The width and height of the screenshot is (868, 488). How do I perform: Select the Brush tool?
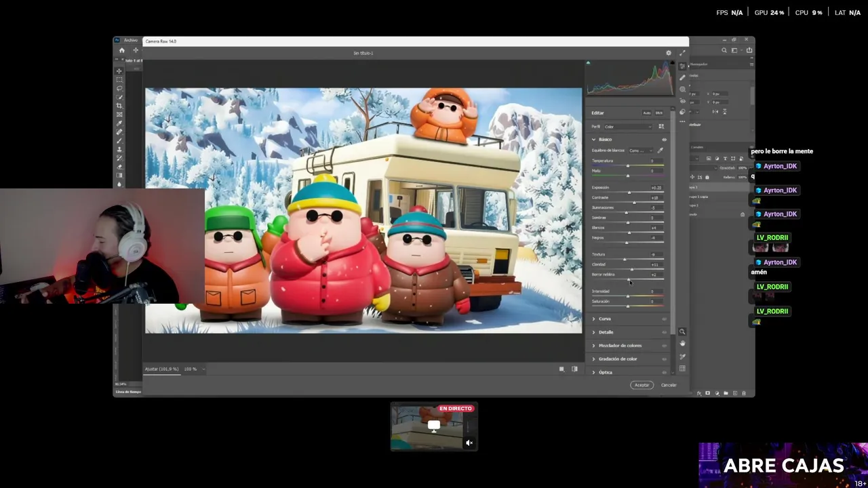pyautogui.click(x=119, y=140)
